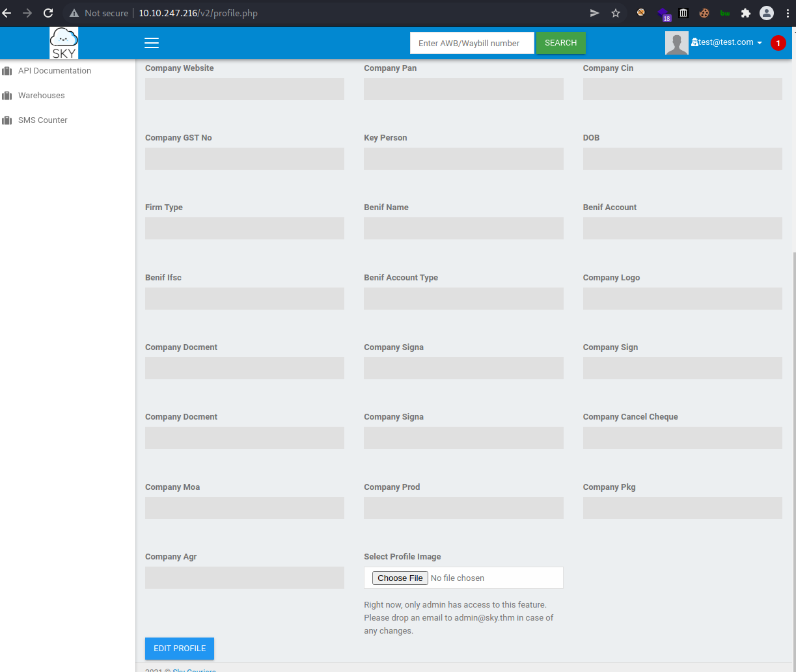Open API Documentation from the sidebar
Viewport: 796px width, 672px height.
tap(55, 71)
